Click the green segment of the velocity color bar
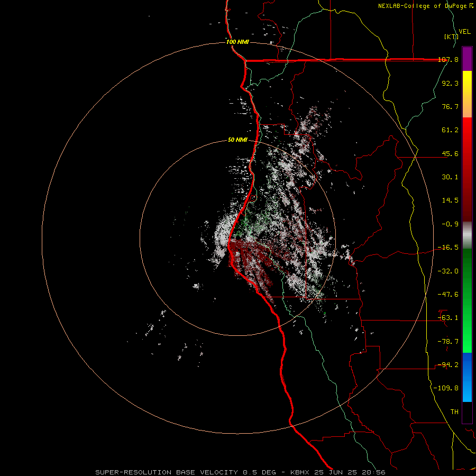Screen dimensions: 476x476 [x=467, y=300]
